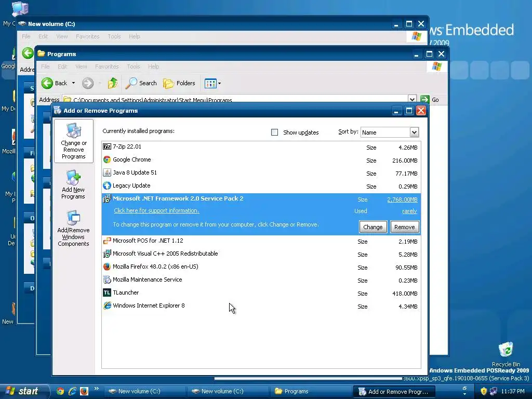The image size is (532, 399).
Task: Open Help menu in Programs window
Action: 153,66
